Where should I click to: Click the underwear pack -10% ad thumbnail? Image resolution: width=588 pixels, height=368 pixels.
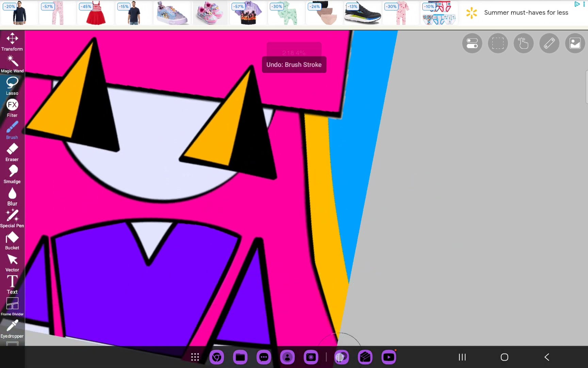coord(439,13)
